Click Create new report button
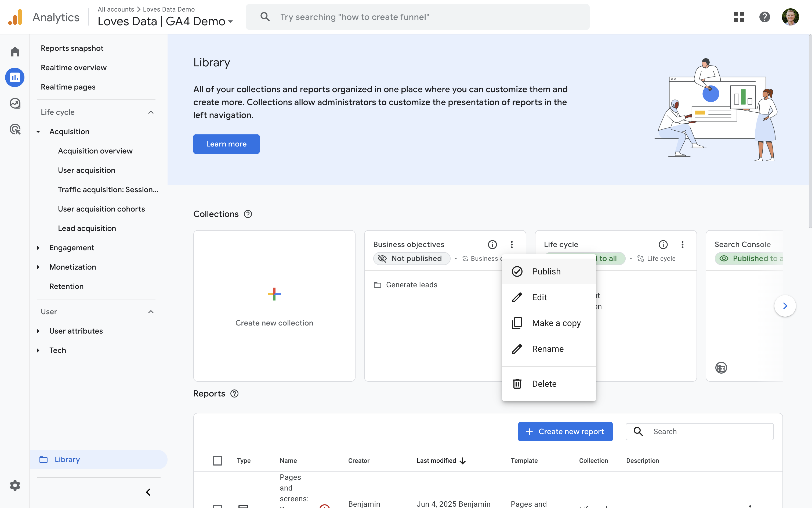 coord(565,432)
